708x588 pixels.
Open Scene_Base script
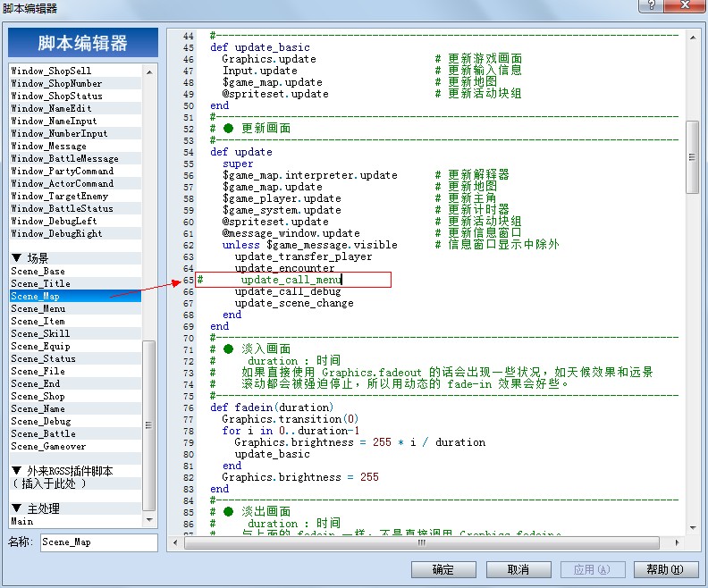pyautogui.click(x=75, y=271)
